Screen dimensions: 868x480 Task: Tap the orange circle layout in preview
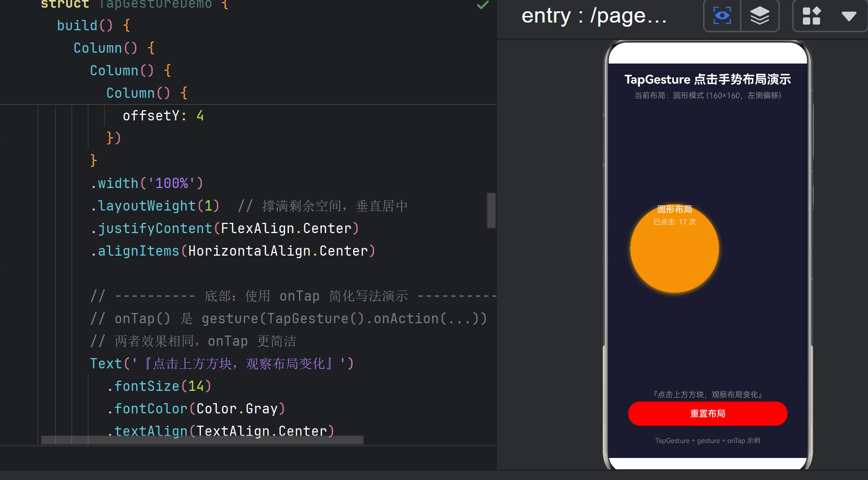click(x=674, y=249)
